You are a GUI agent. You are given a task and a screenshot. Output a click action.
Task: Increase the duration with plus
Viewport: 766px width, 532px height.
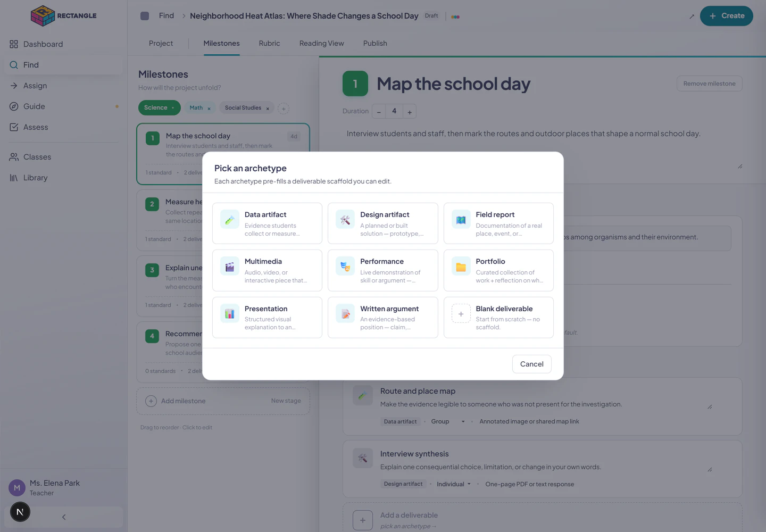[x=410, y=112]
